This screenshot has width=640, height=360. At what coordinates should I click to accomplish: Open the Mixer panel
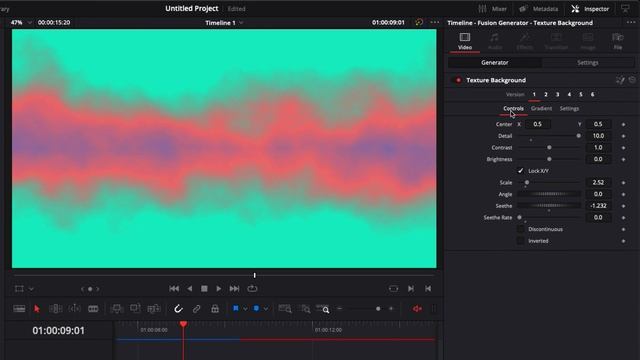tap(493, 9)
